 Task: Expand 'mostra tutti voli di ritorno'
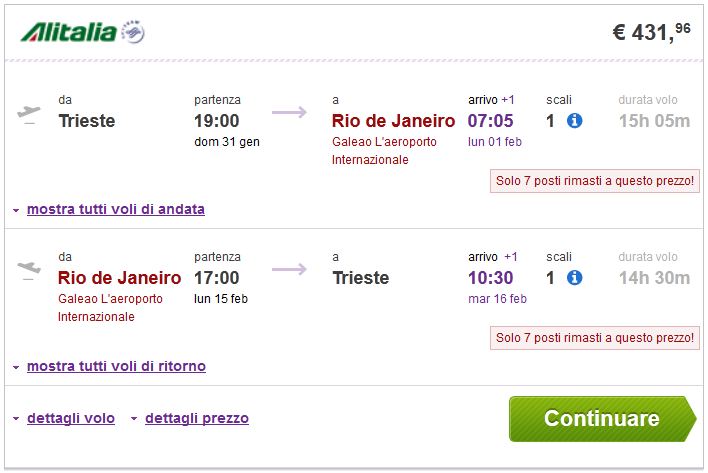[116, 366]
